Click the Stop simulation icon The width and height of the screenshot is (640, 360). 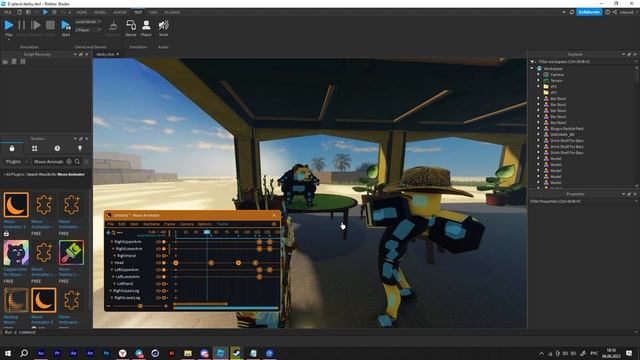click(50, 25)
